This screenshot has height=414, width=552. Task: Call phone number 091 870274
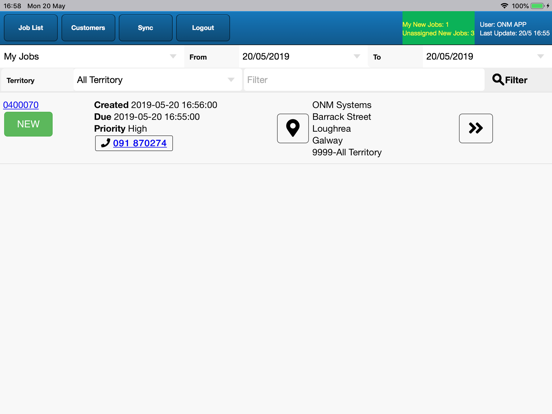click(140, 143)
